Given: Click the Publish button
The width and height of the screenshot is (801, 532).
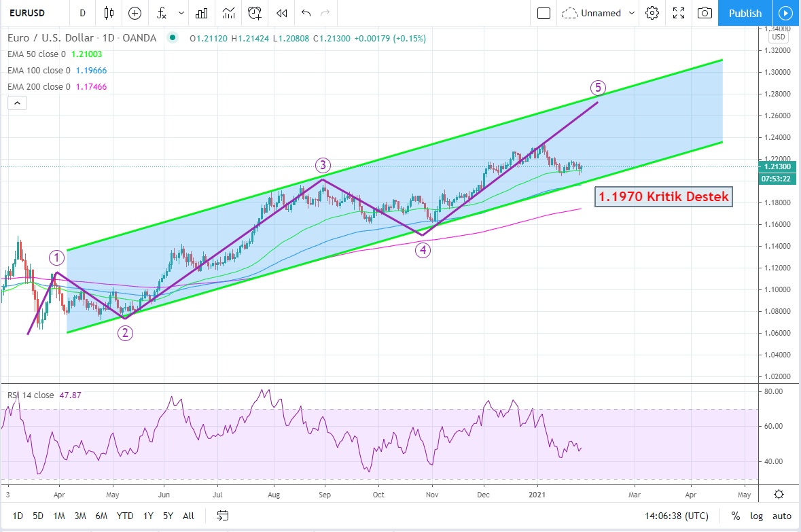Looking at the screenshot, I should tap(745, 13).
